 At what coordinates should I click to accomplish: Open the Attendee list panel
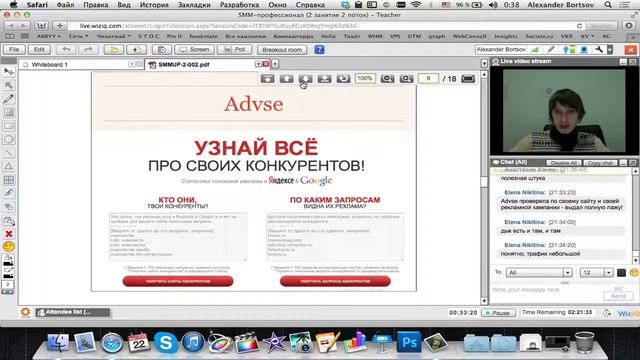[72, 312]
